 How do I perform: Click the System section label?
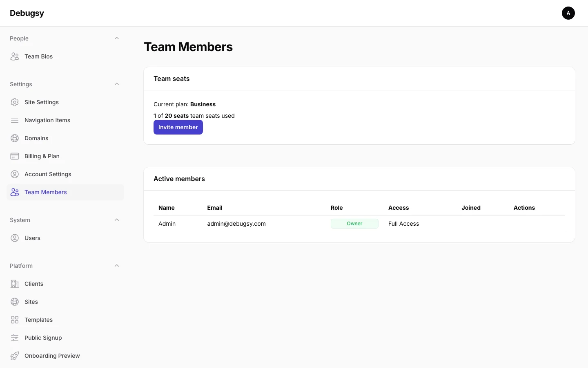click(x=20, y=220)
